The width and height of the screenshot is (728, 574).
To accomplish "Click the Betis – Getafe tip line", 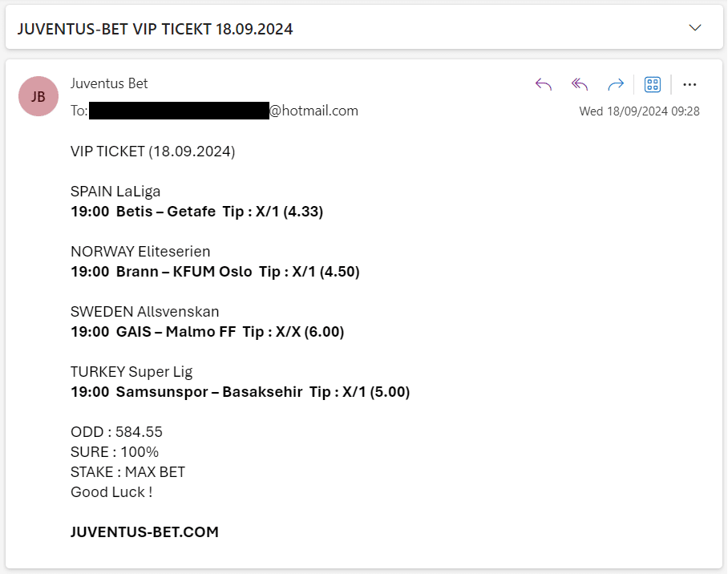I will 197,212.
